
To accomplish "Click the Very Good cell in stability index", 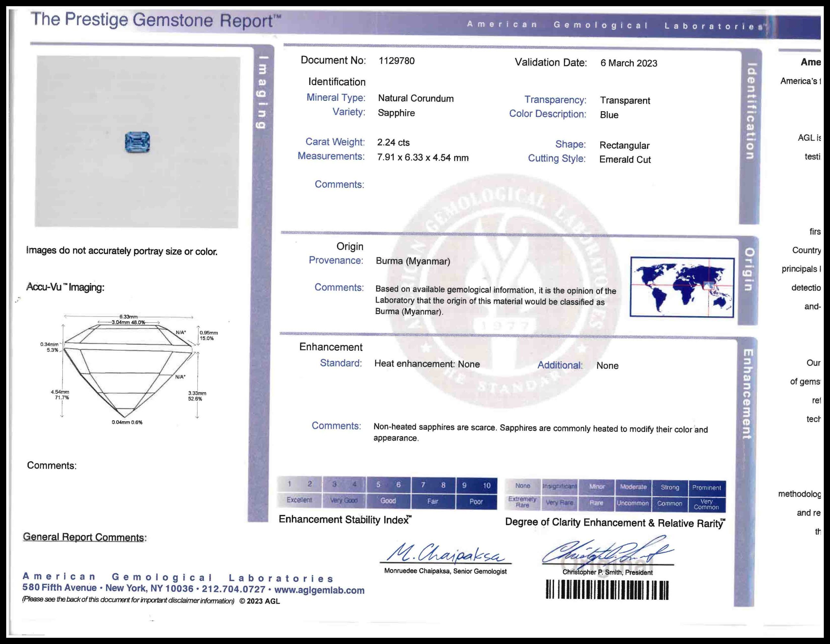I will [x=344, y=500].
